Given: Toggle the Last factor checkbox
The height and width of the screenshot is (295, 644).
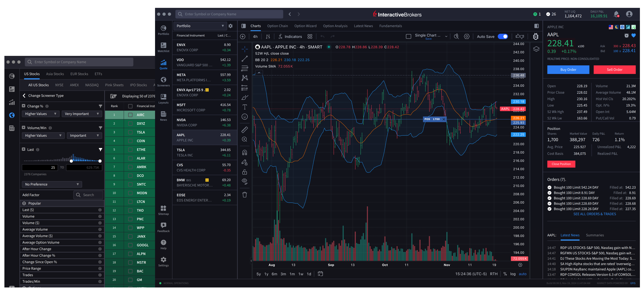Looking at the screenshot, I should [24, 149].
